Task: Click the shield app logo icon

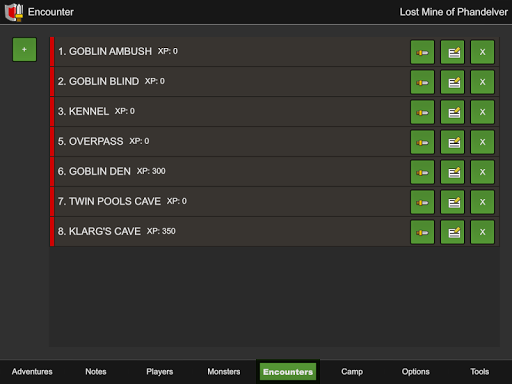Action: click(x=14, y=12)
